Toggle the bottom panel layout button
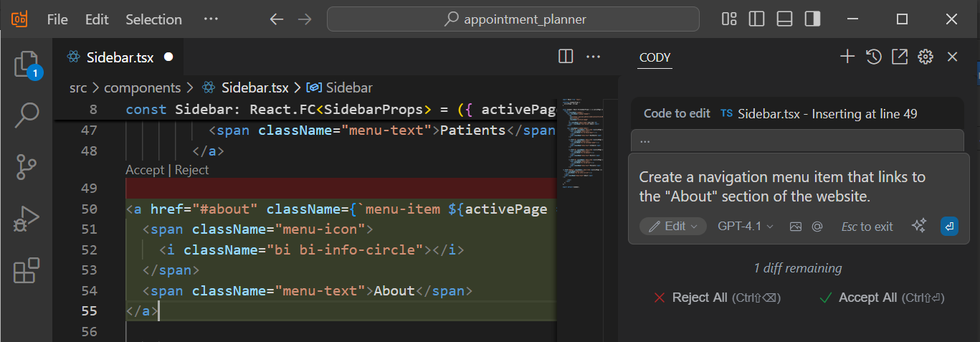This screenshot has height=342, width=980. (x=784, y=19)
